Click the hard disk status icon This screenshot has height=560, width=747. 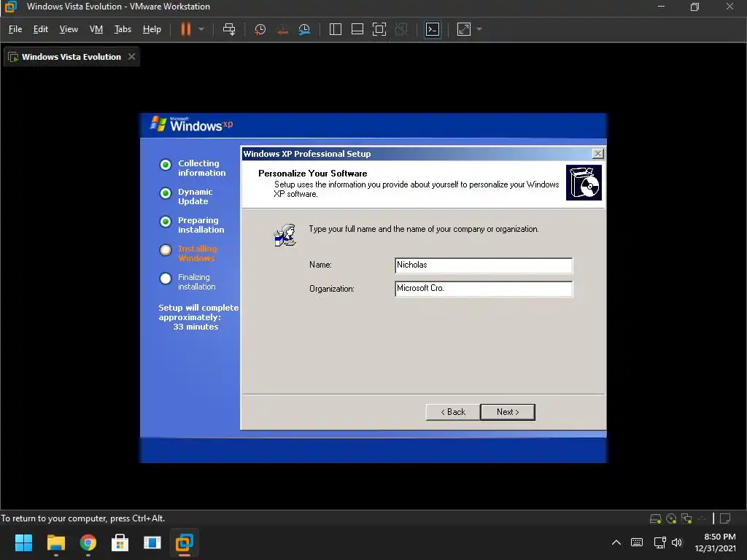click(656, 518)
